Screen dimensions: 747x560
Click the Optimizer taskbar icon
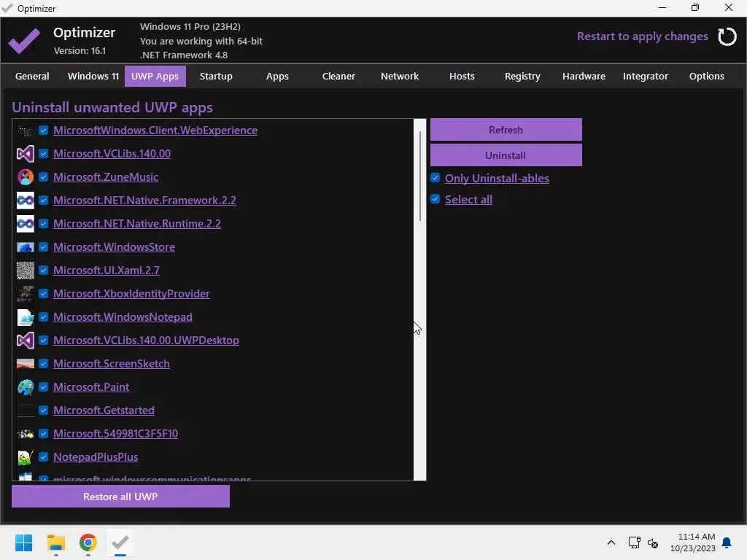click(x=120, y=542)
